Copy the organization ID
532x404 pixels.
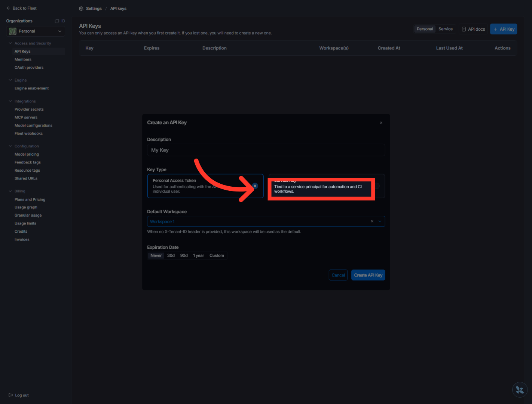(60, 21)
